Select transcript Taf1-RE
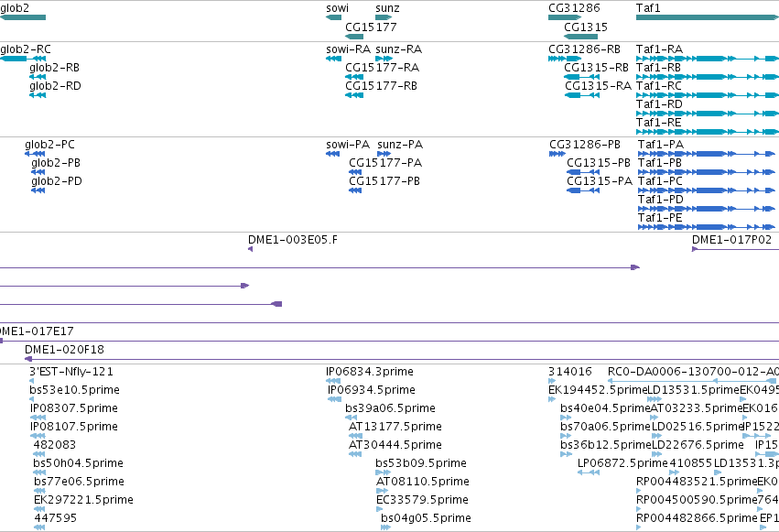The image size is (779, 532). tap(708, 132)
